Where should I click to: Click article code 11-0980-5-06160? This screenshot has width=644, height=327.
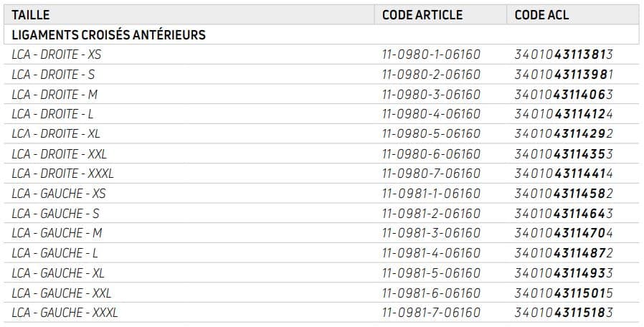click(431, 134)
